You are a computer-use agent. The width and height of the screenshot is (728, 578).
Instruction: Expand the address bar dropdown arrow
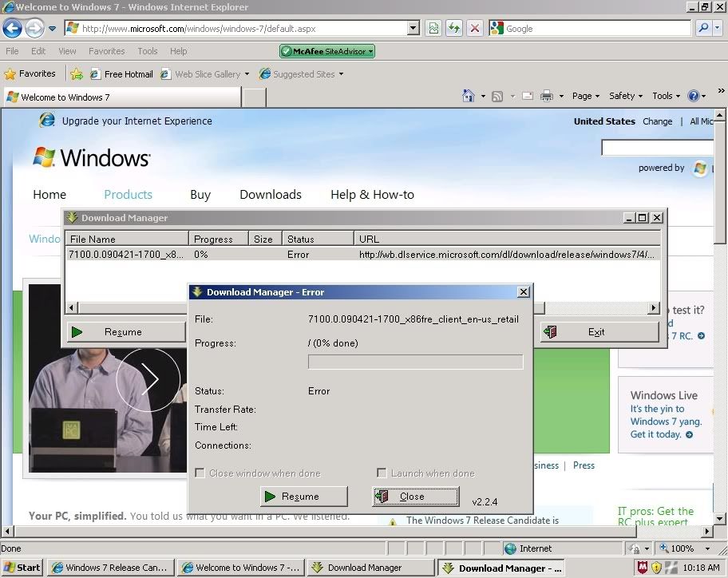[x=413, y=29]
